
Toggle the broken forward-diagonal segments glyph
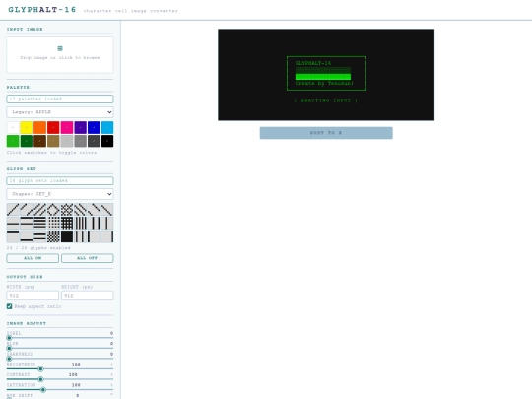tap(27, 209)
